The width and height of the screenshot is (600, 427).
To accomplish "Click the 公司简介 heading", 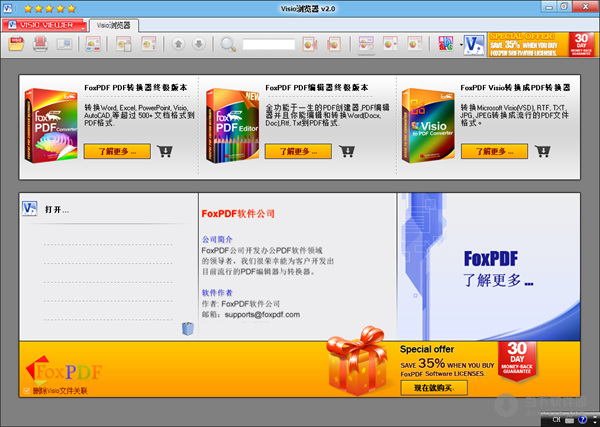I will pos(217,240).
